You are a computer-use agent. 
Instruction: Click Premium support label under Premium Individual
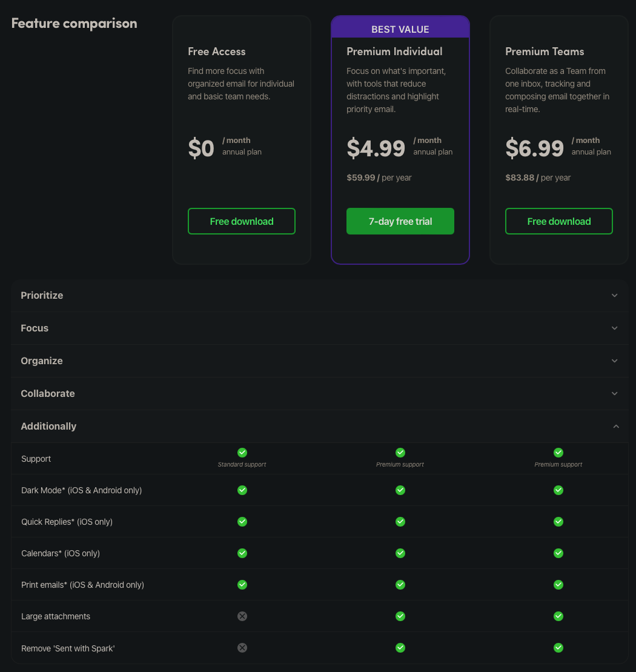pos(400,465)
